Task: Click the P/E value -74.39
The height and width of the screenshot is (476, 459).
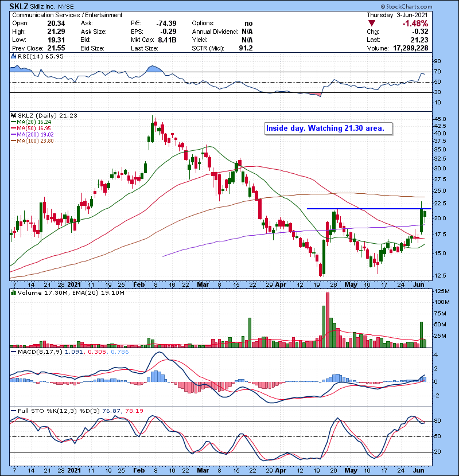Action: click(x=166, y=24)
